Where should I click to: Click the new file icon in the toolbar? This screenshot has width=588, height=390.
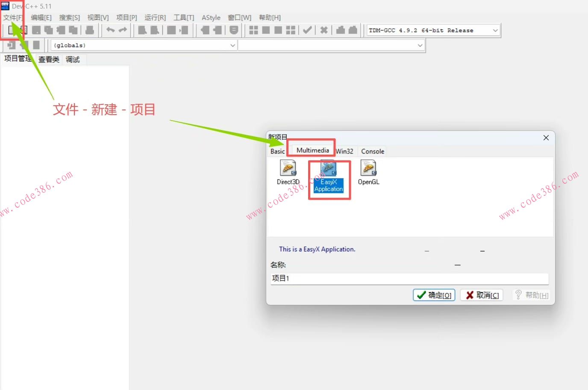(12, 30)
